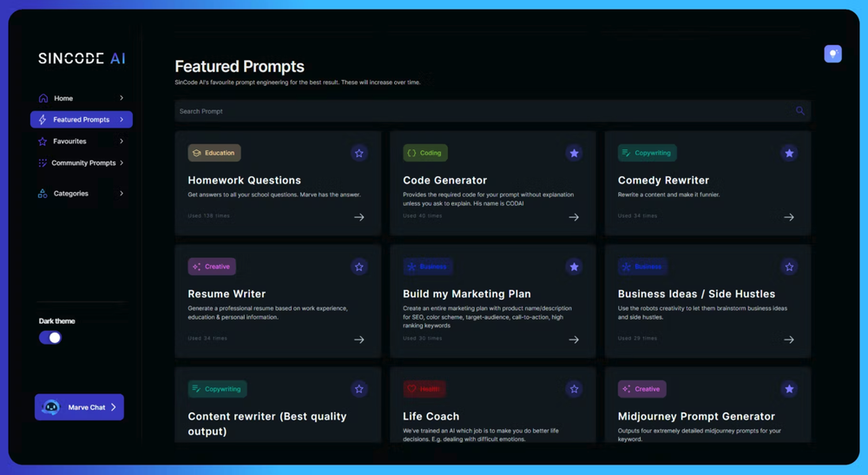
Task: Click the Health tag on Life Coach
Action: click(x=424, y=389)
